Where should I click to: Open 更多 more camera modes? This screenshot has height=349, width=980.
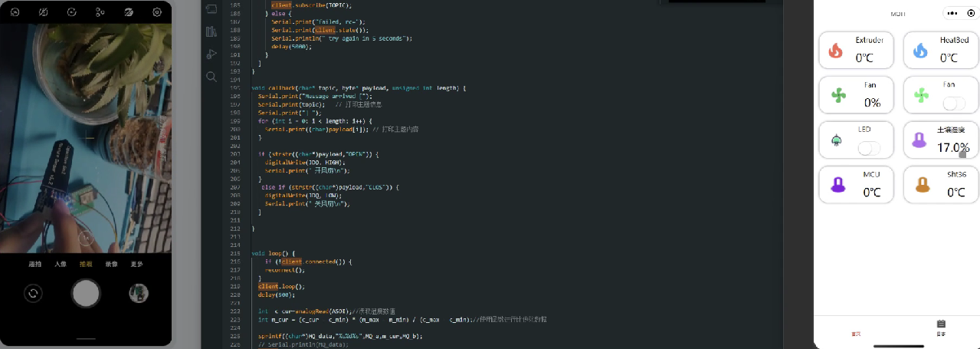[137, 264]
